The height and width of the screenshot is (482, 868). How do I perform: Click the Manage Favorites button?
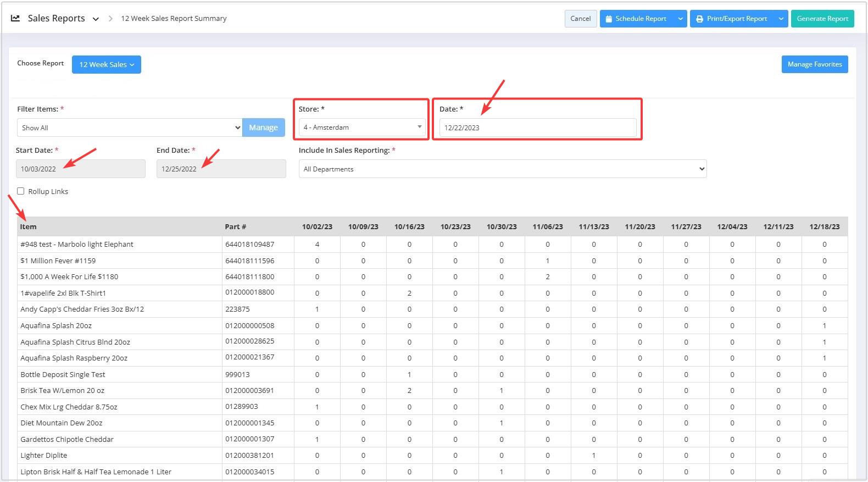(814, 64)
